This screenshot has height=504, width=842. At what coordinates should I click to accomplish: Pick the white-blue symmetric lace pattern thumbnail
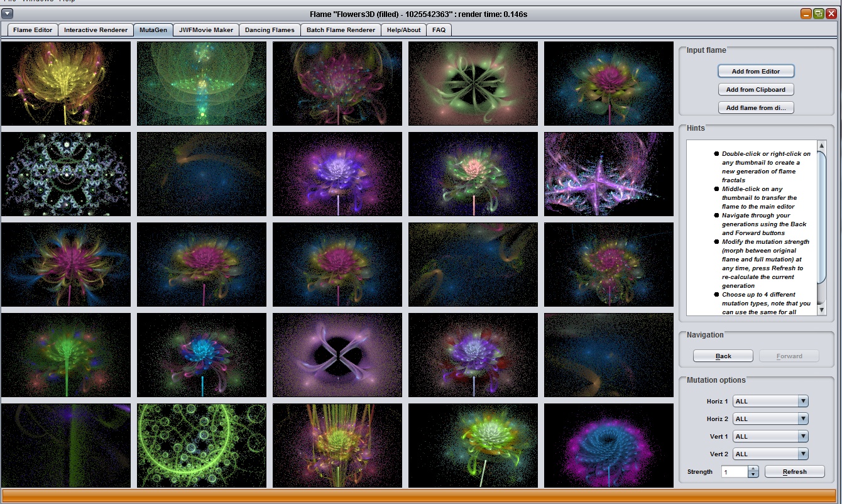[66, 174]
